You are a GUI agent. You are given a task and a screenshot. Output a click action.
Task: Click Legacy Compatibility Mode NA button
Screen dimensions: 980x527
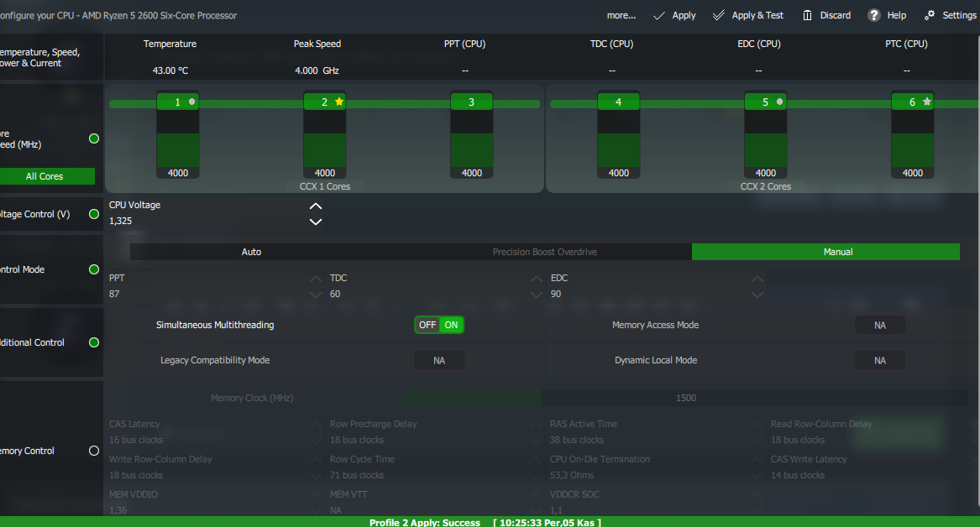coord(439,360)
